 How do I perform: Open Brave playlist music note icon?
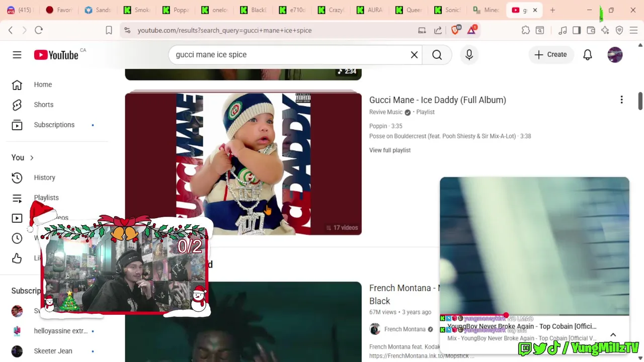pos(562,30)
